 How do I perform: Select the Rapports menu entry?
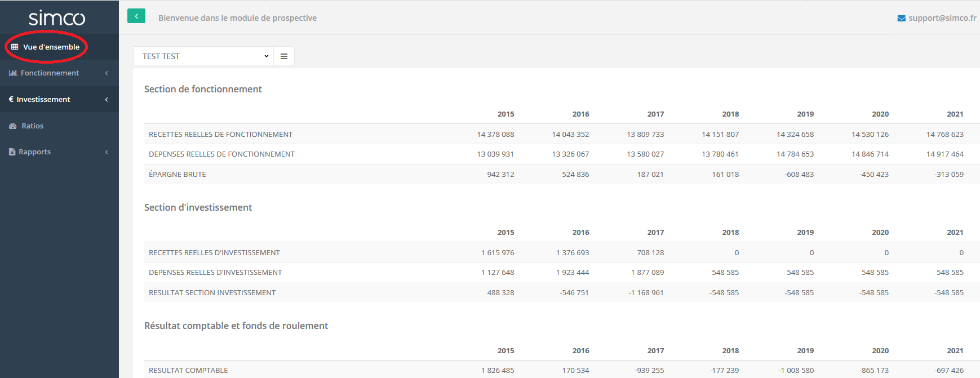(x=34, y=152)
